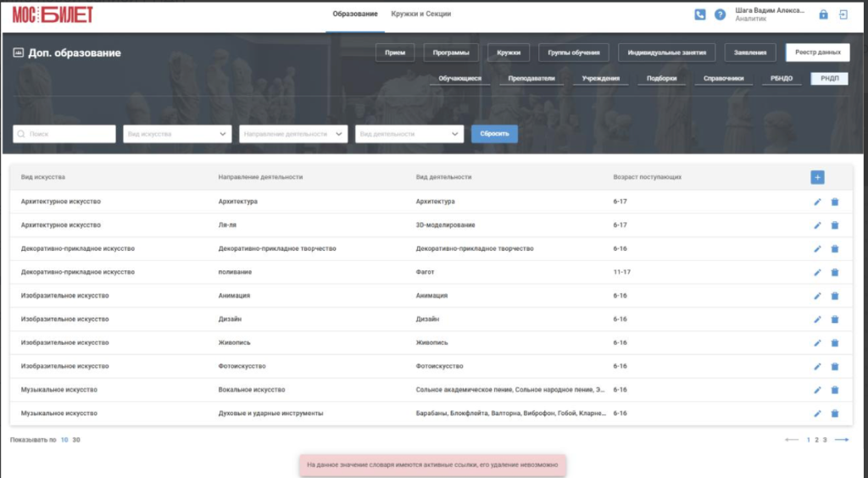This screenshot has height=478, width=868.
Task: Click the phone contact icon in header
Action: [x=699, y=15]
